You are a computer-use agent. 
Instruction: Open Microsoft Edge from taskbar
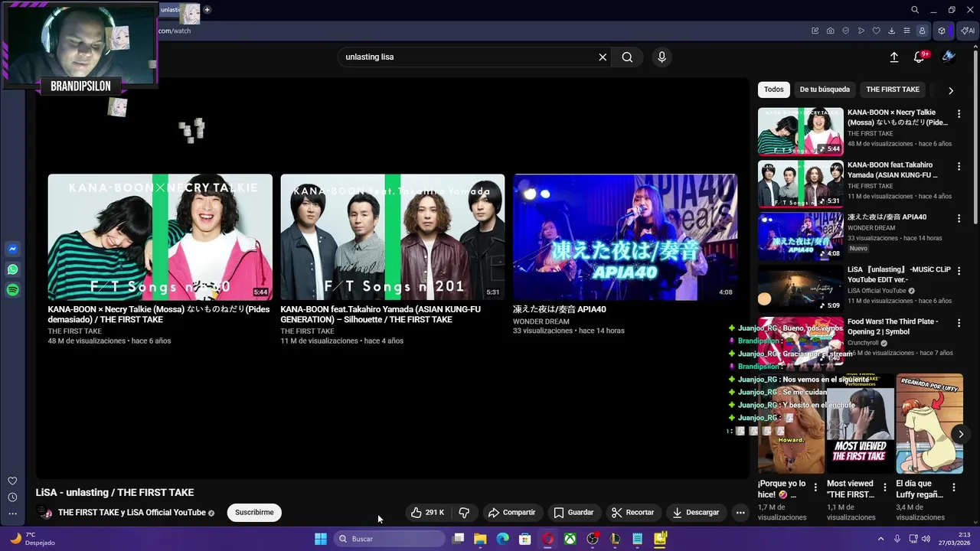[x=502, y=539]
